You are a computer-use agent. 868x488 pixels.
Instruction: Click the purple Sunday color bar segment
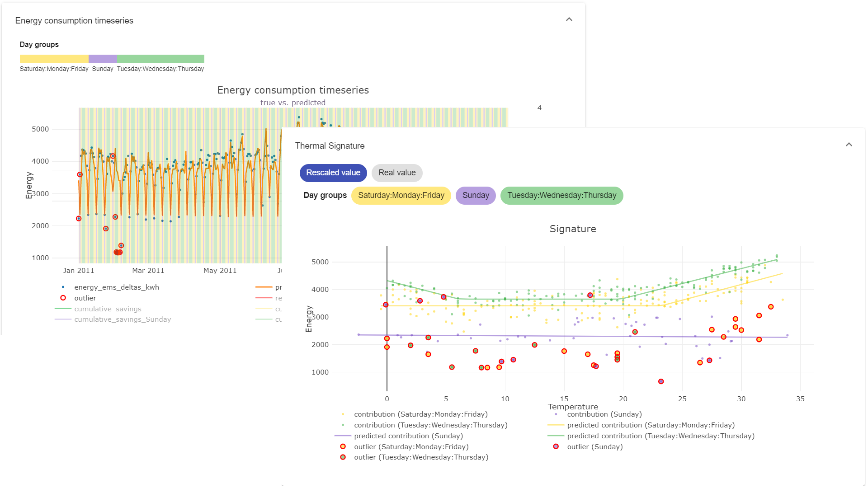103,59
